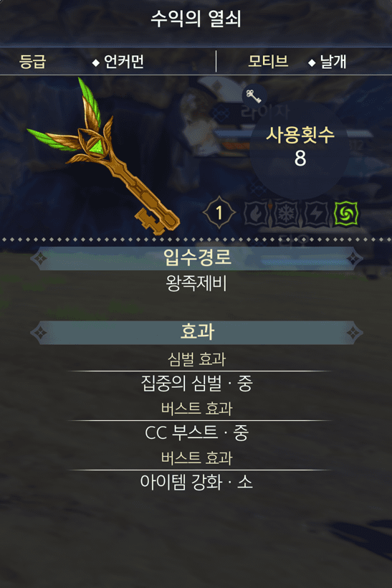Viewport: 392px width, 588px height.
Task: Select the 아이템 강화 · 소 effect
Action: click(196, 482)
